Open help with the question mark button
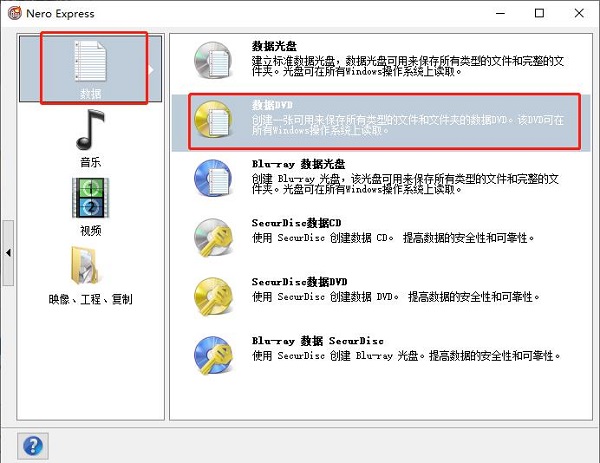 pyautogui.click(x=33, y=446)
